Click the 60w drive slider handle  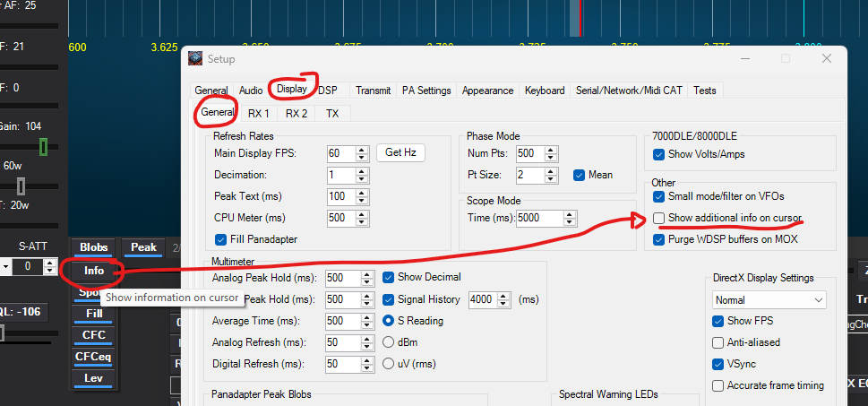coord(21,186)
